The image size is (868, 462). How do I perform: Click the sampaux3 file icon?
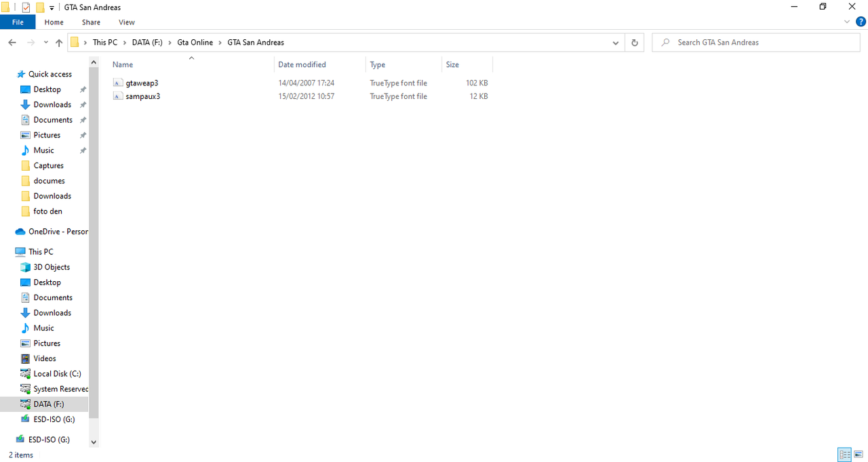(x=118, y=96)
